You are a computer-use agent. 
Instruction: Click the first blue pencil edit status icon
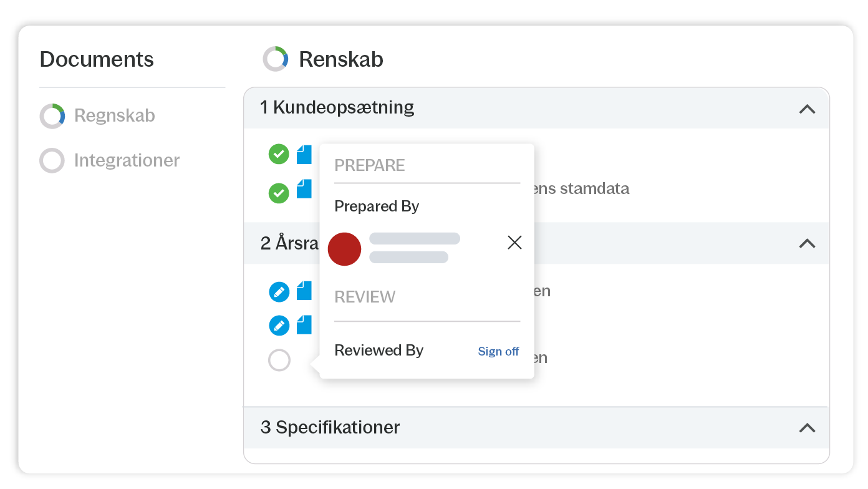(279, 291)
